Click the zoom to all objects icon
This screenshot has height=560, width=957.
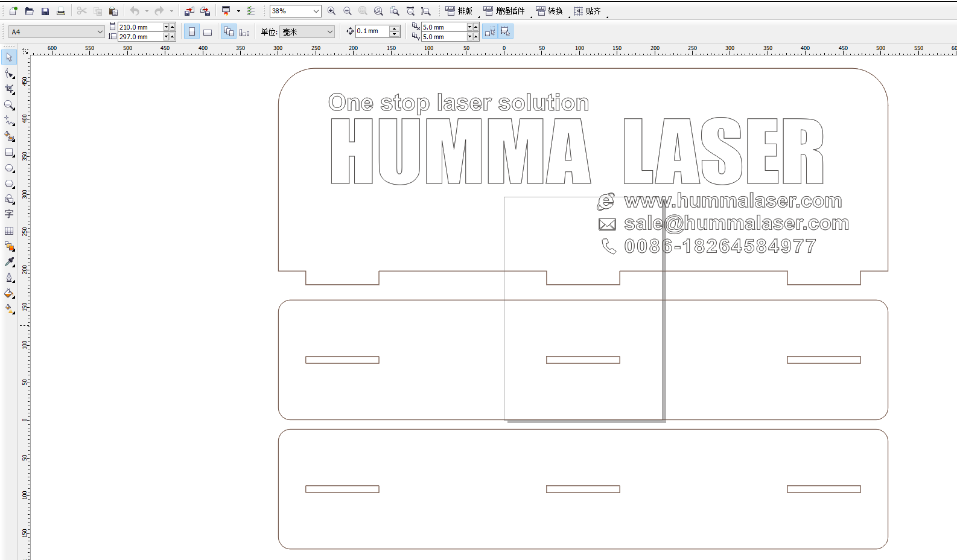coord(378,11)
